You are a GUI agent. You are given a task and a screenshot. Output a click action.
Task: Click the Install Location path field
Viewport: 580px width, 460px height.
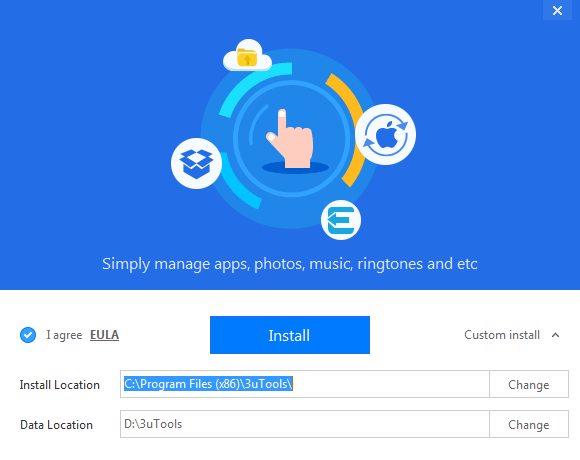pyautogui.click(x=305, y=384)
